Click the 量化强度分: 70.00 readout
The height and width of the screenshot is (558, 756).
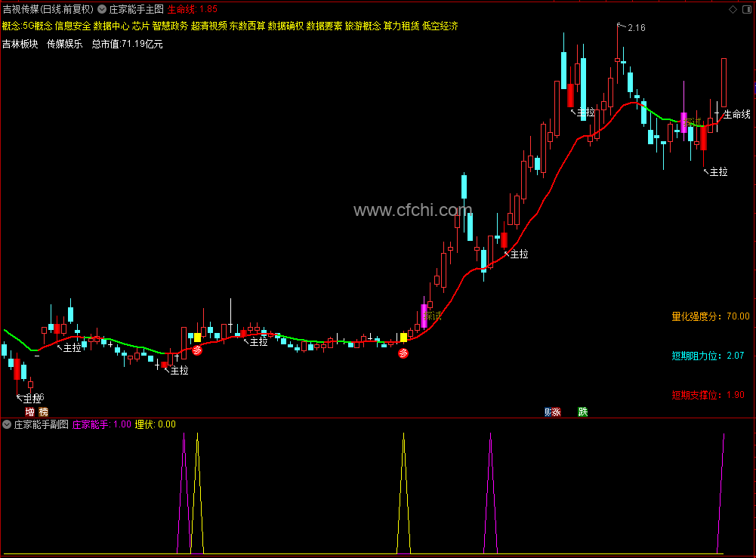[x=711, y=316]
